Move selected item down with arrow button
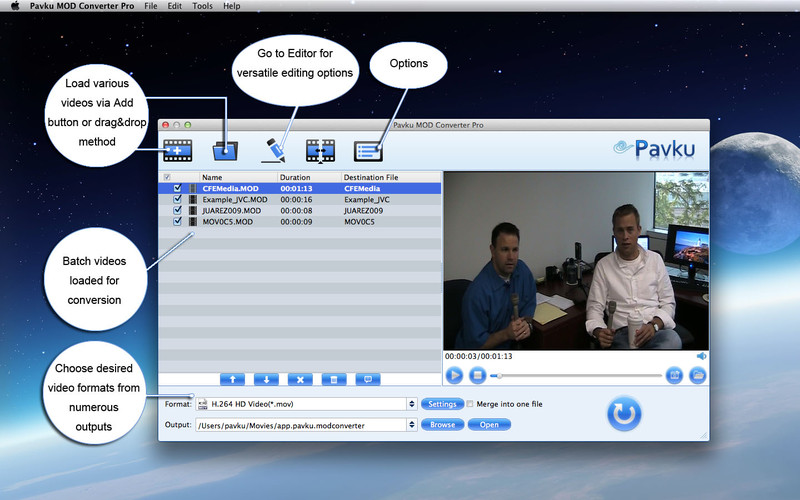The image size is (800, 500). pos(266,379)
